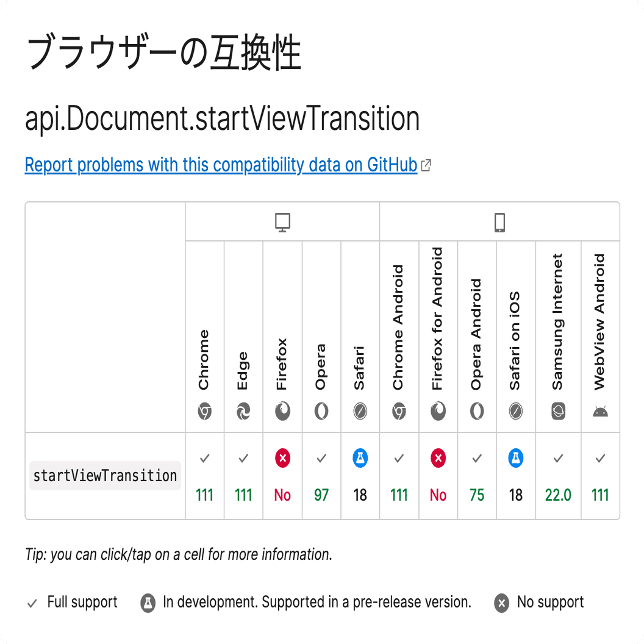
Task: Click the desktop Firefox logo icon
Action: (x=282, y=412)
